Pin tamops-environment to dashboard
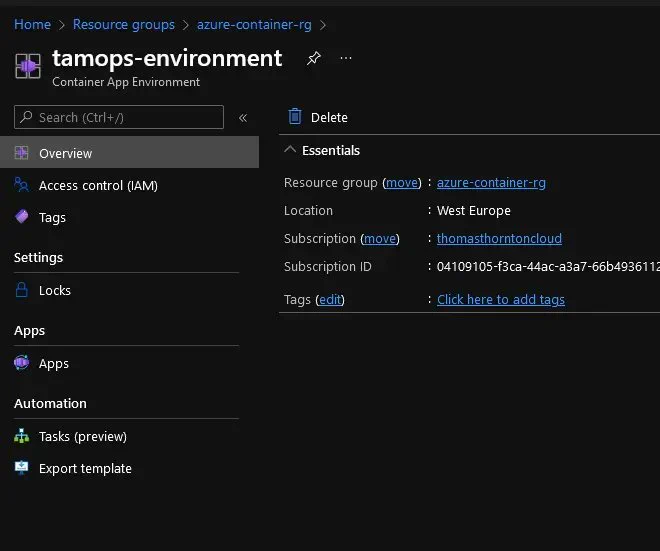This screenshot has width=660, height=551. click(x=314, y=58)
